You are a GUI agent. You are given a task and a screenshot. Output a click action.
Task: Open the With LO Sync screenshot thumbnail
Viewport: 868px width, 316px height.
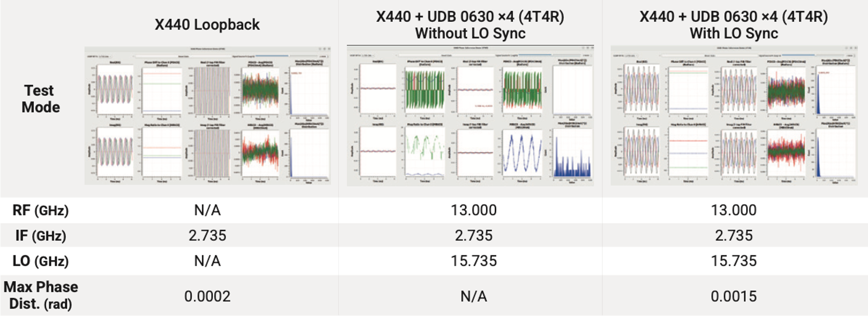[x=734, y=115]
